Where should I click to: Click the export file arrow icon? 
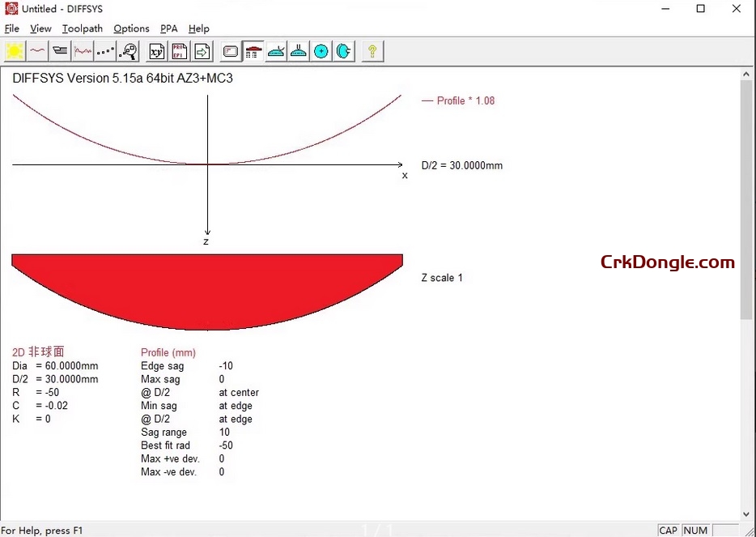tap(202, 50)
